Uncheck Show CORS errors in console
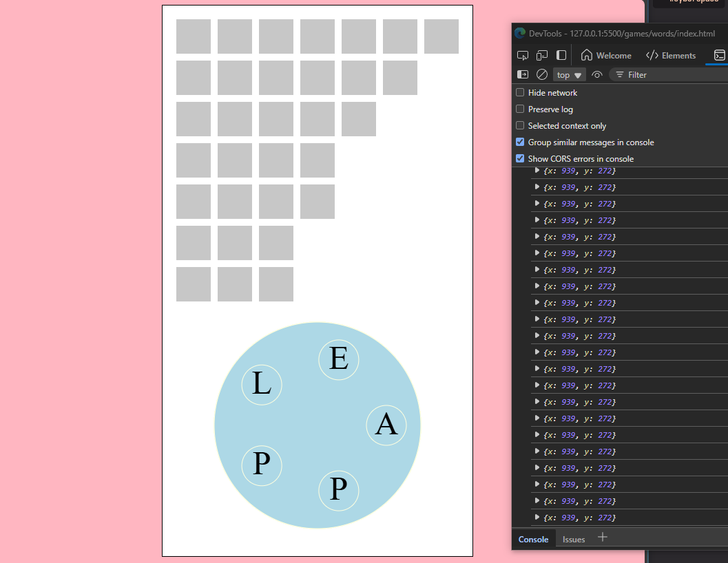This screenshot has width=728, height=563. 520,158
